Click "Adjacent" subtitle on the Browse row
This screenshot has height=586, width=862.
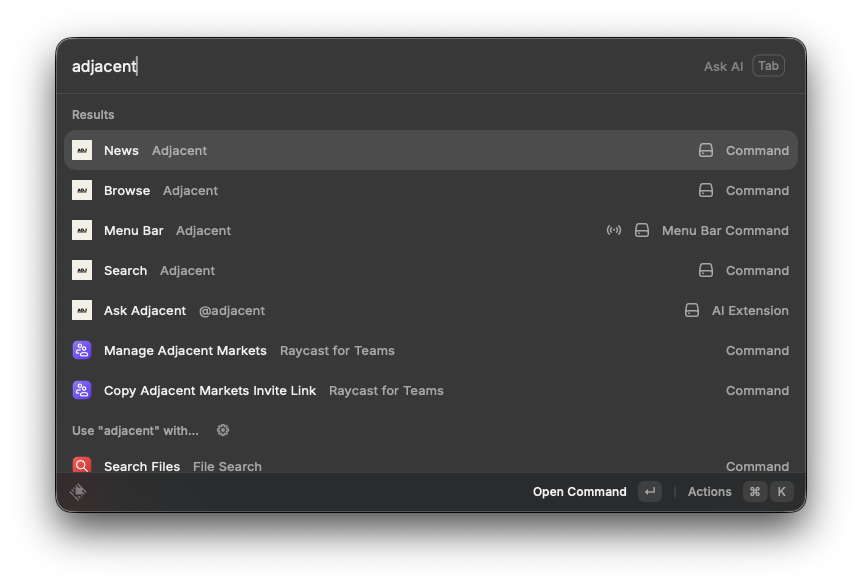click(190, 191)
